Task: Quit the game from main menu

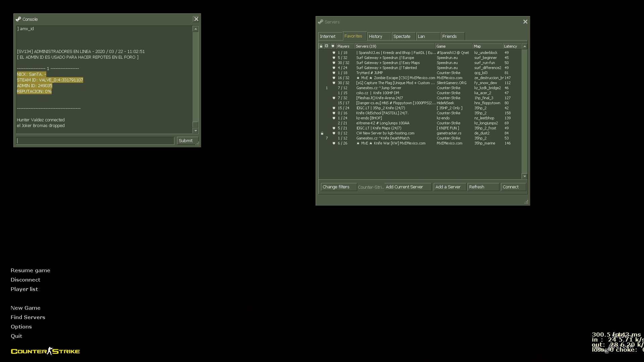Action: 16,336
